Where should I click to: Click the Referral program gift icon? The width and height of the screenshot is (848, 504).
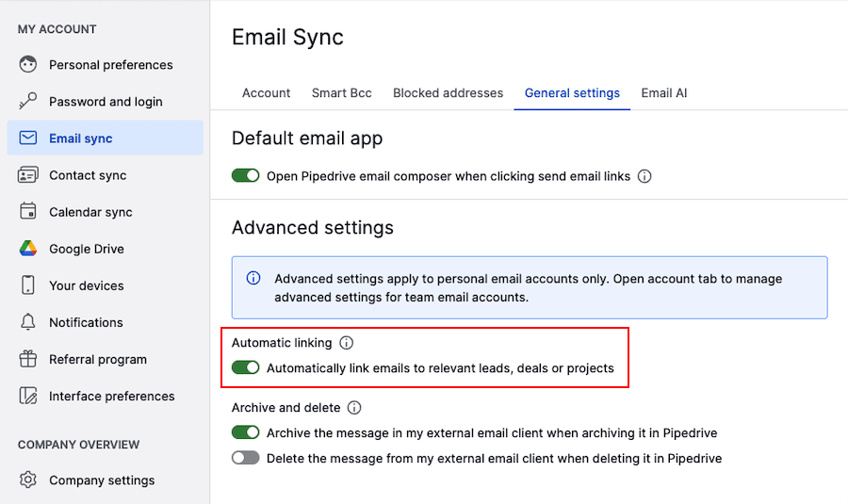point(28,359)
